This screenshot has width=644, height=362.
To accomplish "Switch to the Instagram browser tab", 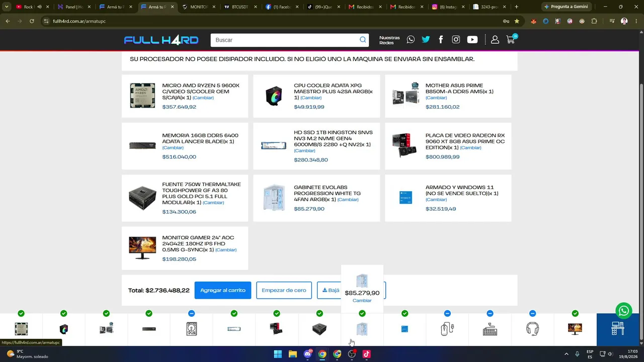I will pos(449,7).
